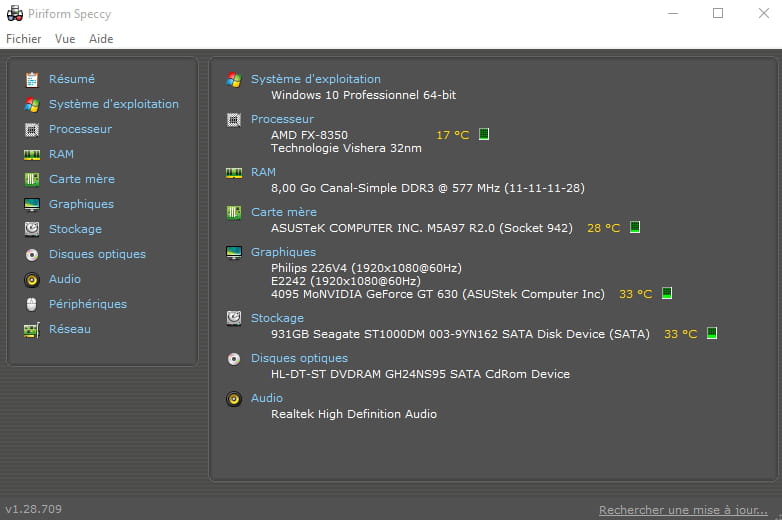Open the Vue menu
Viewport: 782px width, 520px height.
(x=65, y=39)
